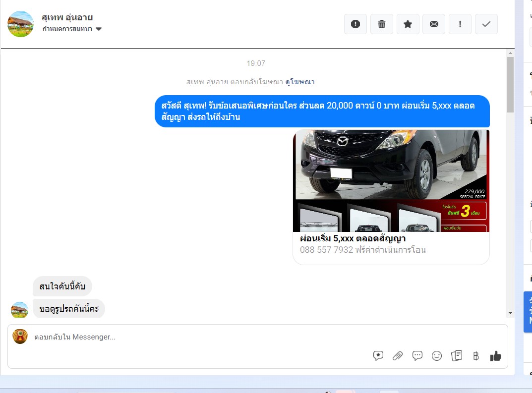Click the chat scrollbar thumb
532x393 pixels.
pos(510,84)
